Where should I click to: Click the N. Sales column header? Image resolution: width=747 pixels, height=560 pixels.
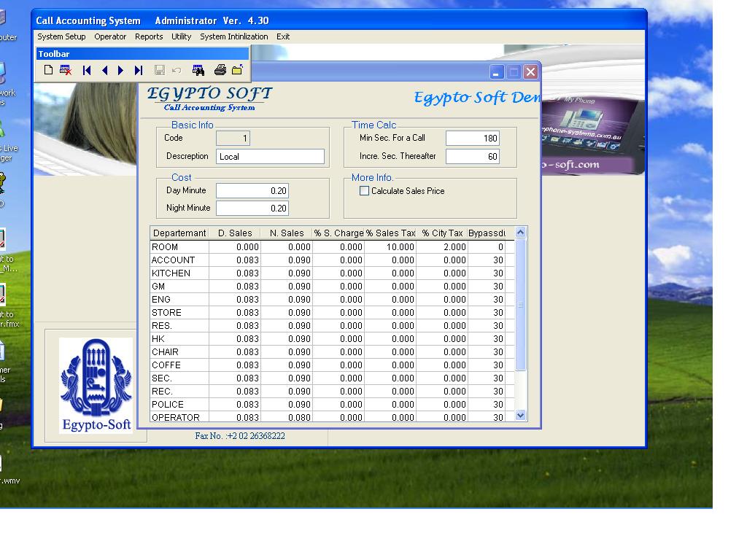[286, 233]
